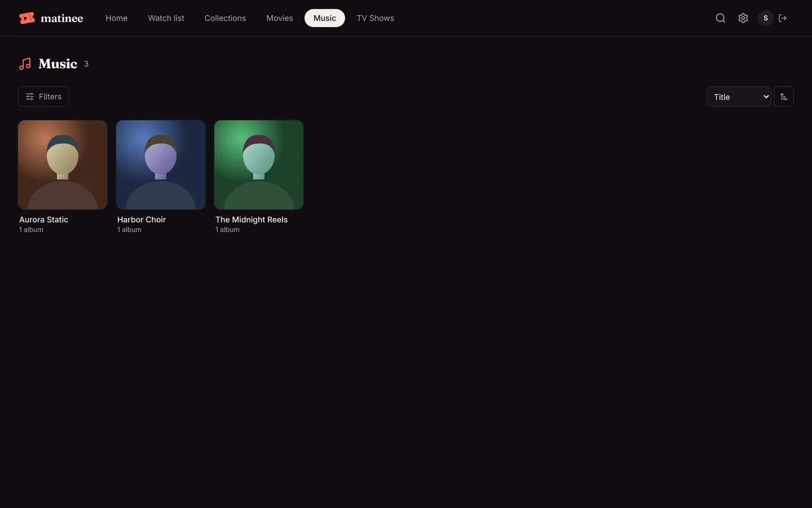Screen dimensions: 812x508
Task: Open Aurora Static artist artwork
Action: [x=63, y=165]
